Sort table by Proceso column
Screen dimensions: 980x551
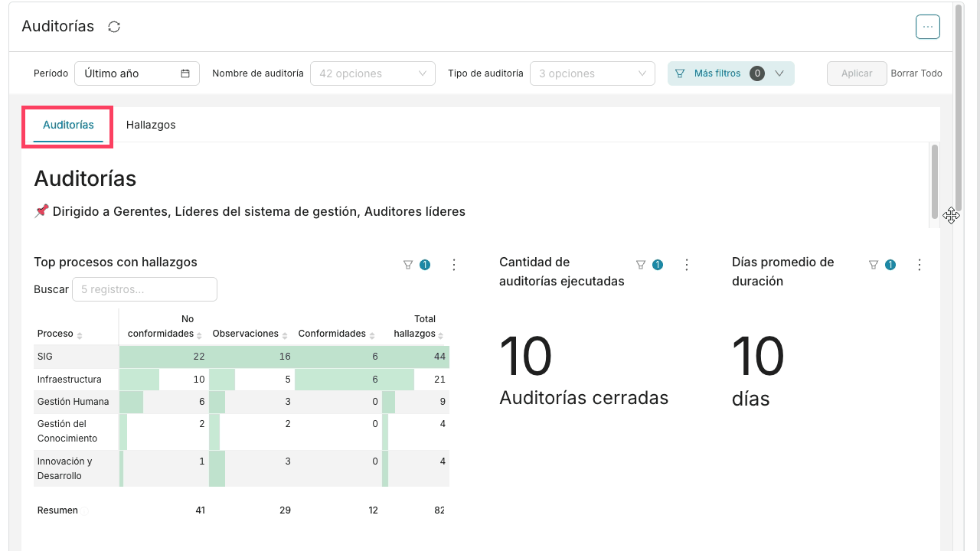point(80,335)
